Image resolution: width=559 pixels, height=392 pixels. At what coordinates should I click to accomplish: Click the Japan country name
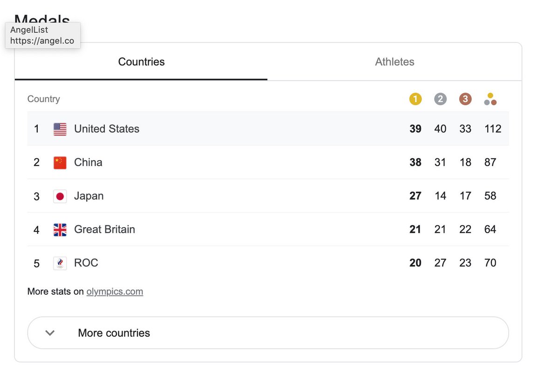coord(89,196)
